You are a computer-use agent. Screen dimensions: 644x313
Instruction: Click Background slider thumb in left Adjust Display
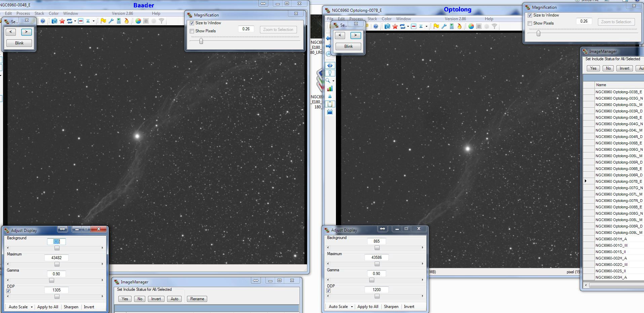57,248
